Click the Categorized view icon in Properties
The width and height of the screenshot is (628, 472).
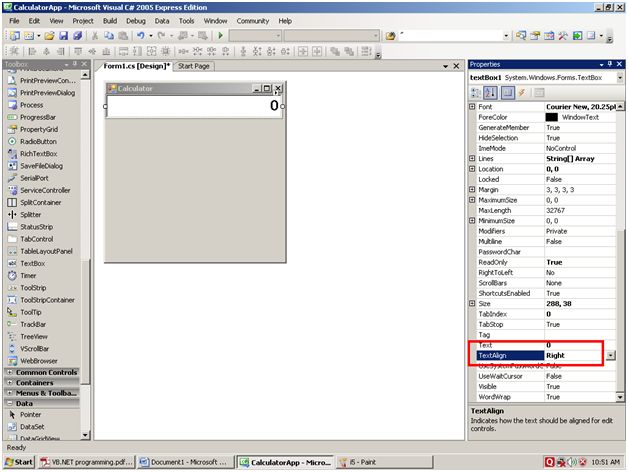[475, 93]
